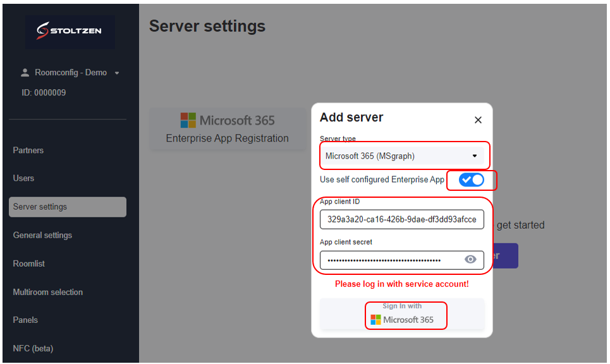
Task: Open General settings
Action: click(x=42, y=235)
